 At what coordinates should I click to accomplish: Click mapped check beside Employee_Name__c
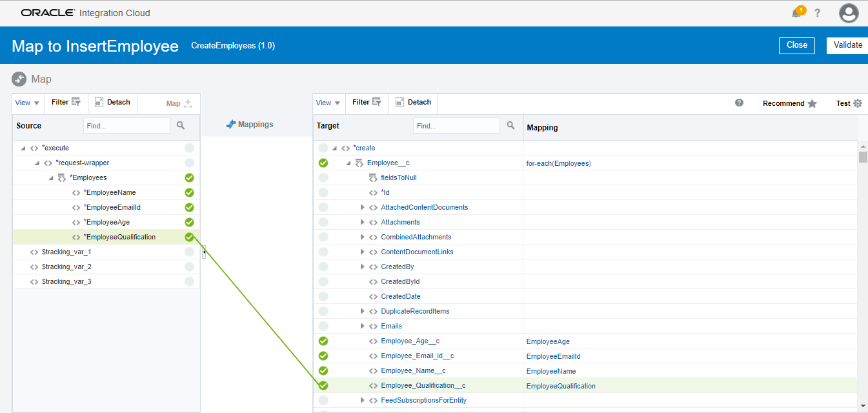(323, 370)
